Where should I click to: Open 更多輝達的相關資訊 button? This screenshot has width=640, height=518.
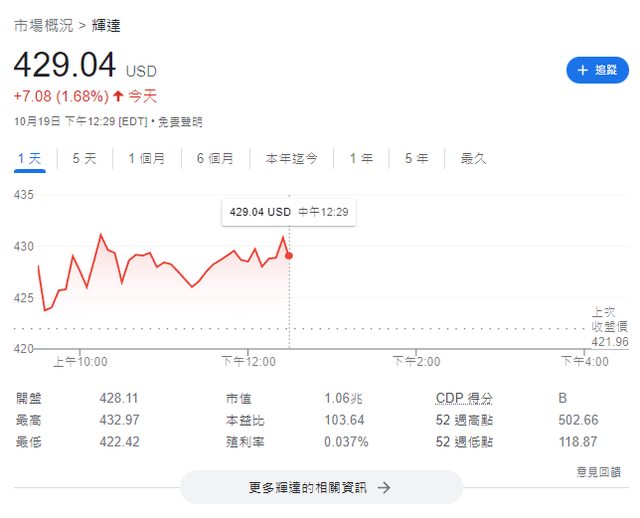(320, 488)
